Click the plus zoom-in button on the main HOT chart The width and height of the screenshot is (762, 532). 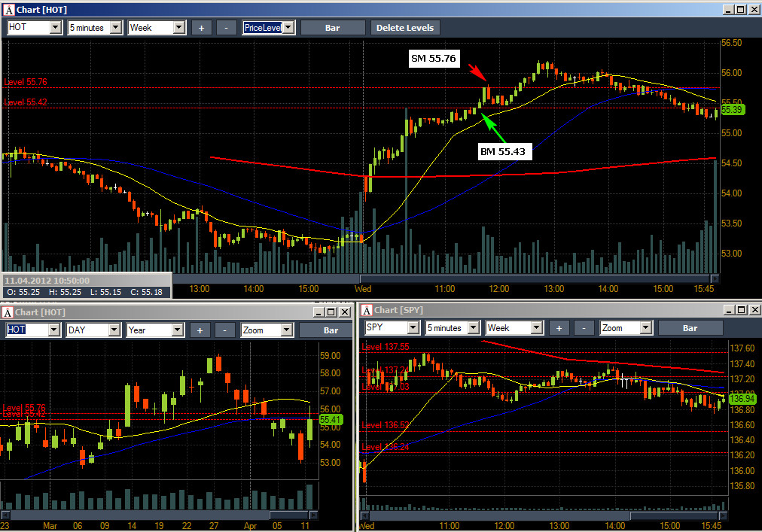pos(201,28)
